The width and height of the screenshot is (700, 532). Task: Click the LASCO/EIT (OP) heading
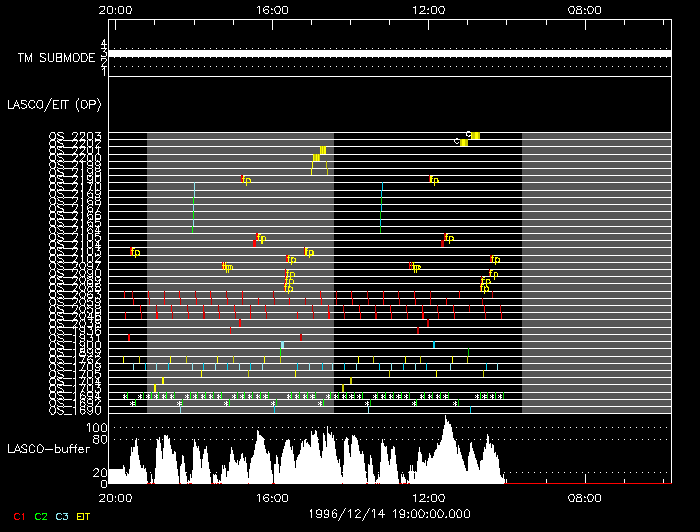pos(53,104)
